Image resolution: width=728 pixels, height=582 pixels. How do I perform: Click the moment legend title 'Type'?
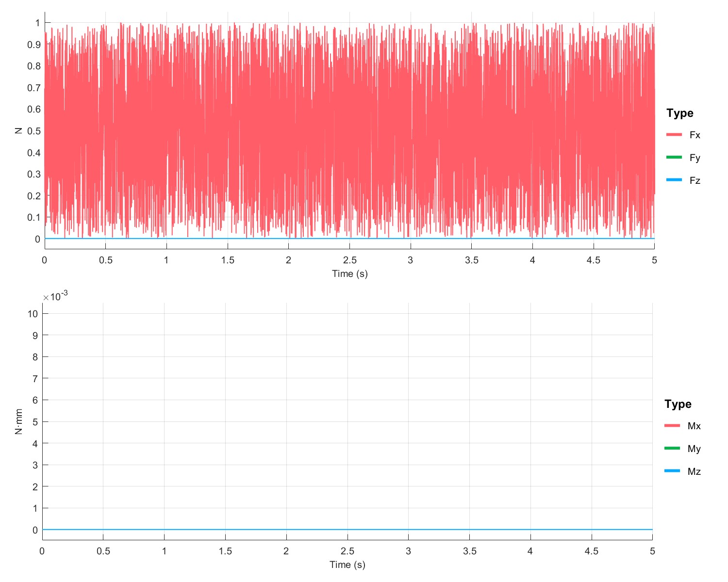(678, 404)
